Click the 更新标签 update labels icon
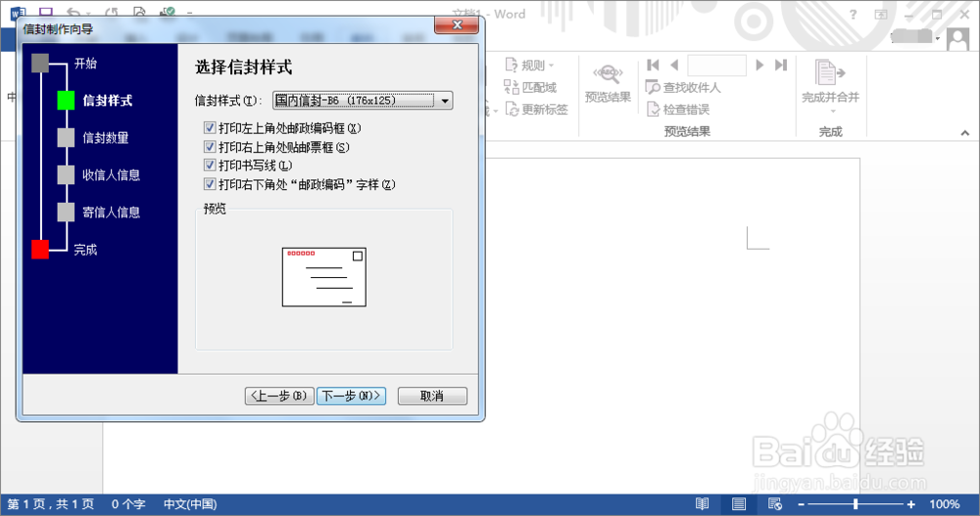 coord(512,110)
